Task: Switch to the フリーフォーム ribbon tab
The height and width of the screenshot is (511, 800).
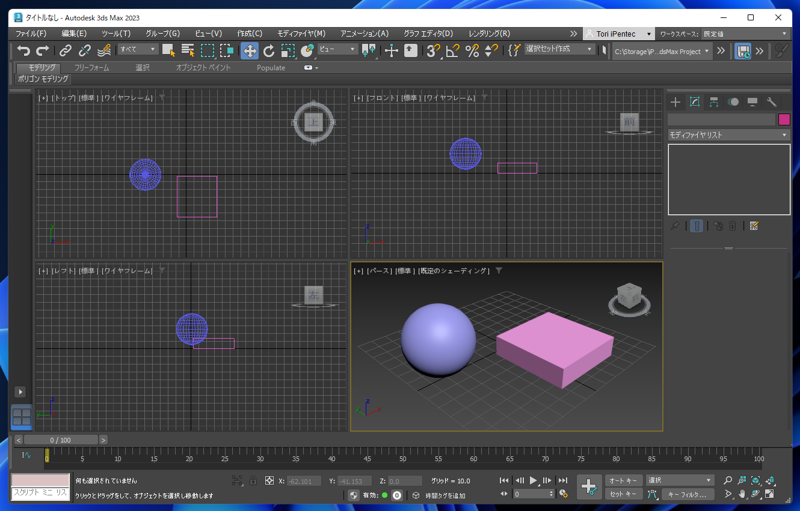Action: [91, 67]
